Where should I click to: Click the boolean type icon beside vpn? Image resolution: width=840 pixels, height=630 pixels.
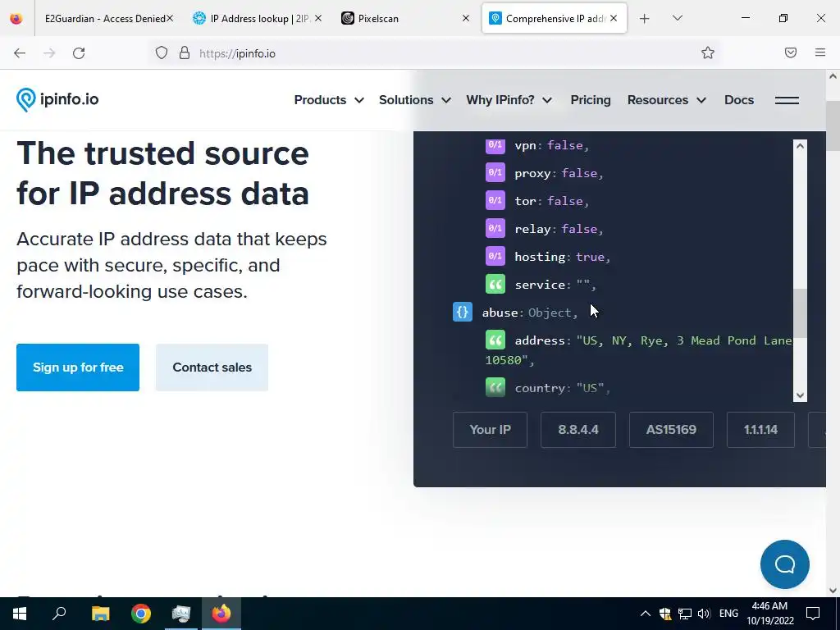[x=495, y=144]
